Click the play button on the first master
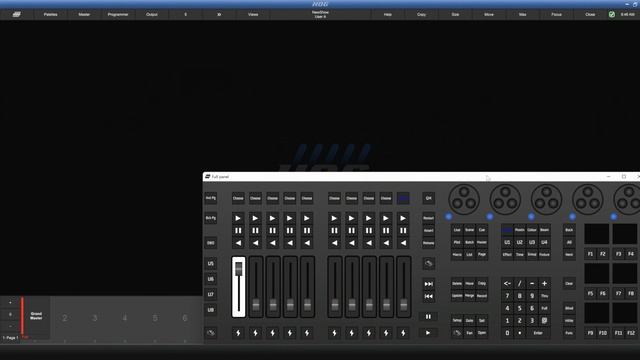The width and height of the screenshot is (640, 360). (238, 218)
